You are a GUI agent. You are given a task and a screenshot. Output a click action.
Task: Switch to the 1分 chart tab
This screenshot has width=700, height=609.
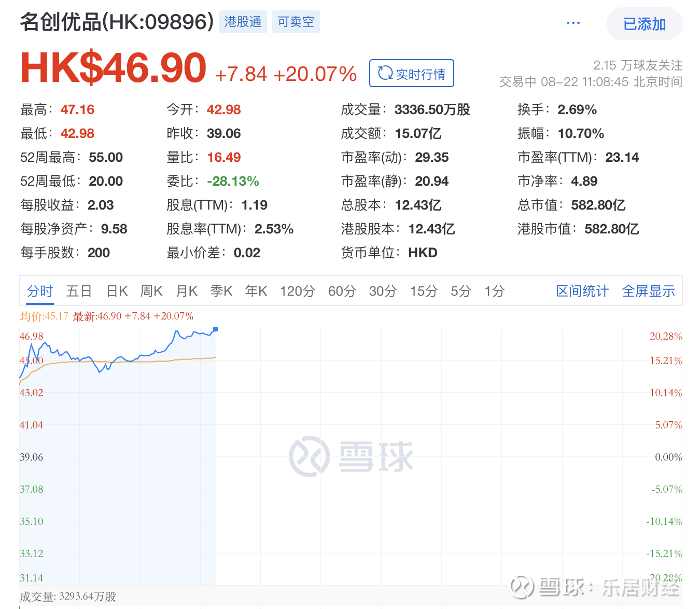point(494,291)
